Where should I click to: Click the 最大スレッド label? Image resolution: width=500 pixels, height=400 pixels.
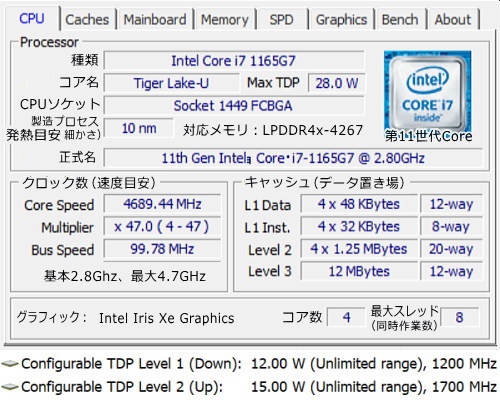405,311
